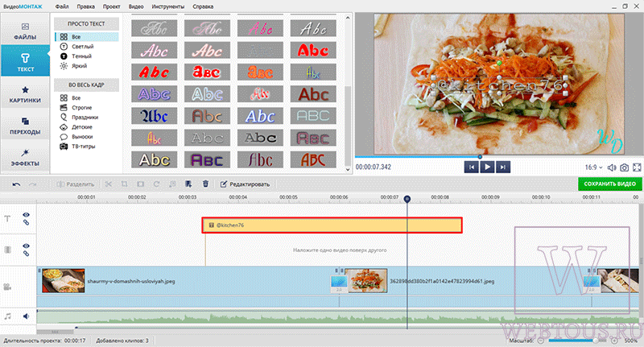Open the Эффекты sidebar section

coord(25,158)
